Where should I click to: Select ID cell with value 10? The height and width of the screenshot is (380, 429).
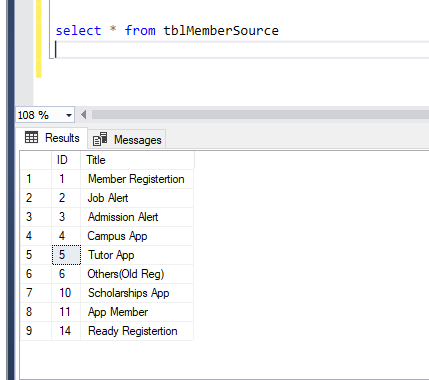tap(66, 293)
